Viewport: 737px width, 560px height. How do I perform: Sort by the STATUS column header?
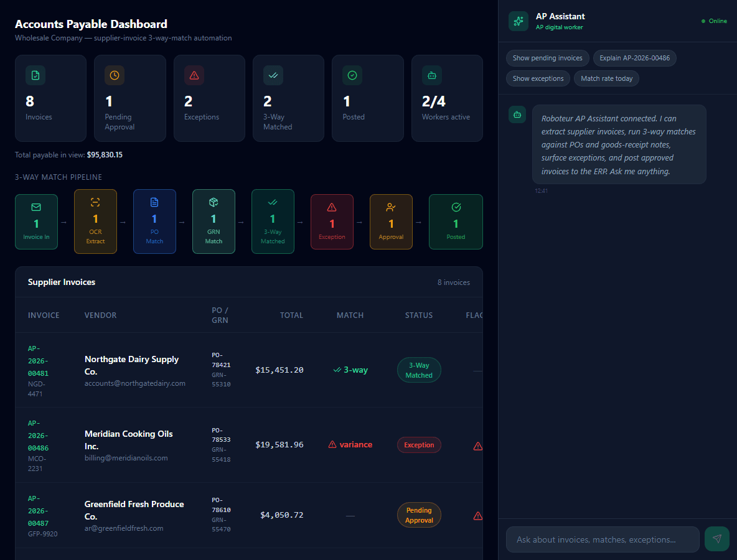[x=419, y=315]
